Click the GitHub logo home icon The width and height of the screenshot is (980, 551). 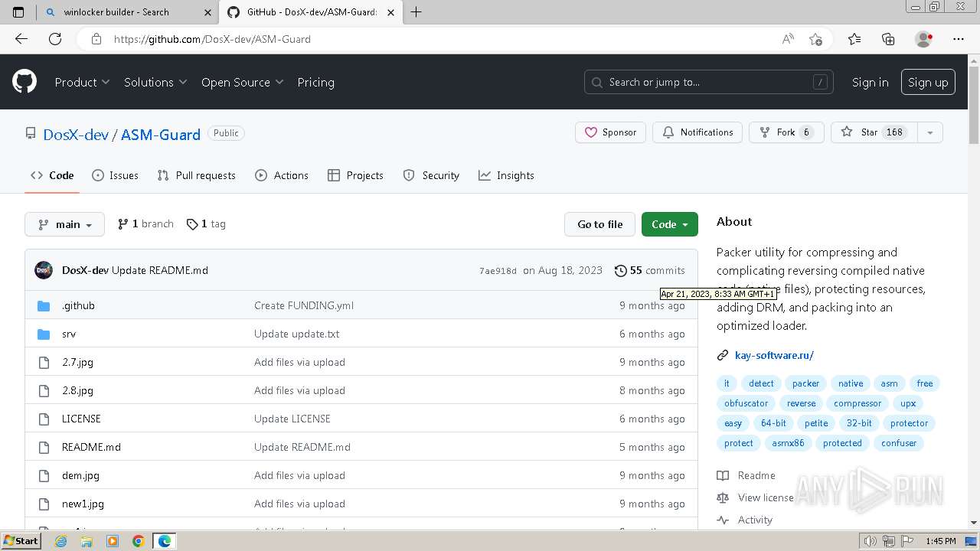pos(24,82)
